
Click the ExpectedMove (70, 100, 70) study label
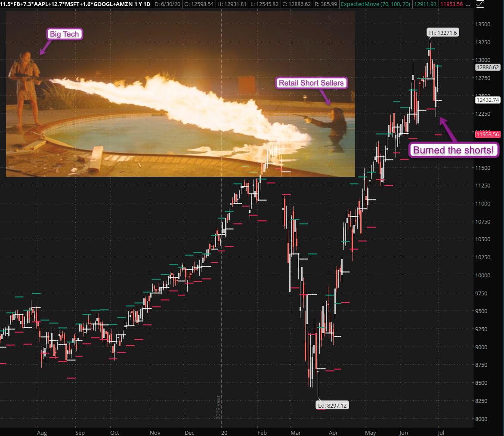pos(375,4)
